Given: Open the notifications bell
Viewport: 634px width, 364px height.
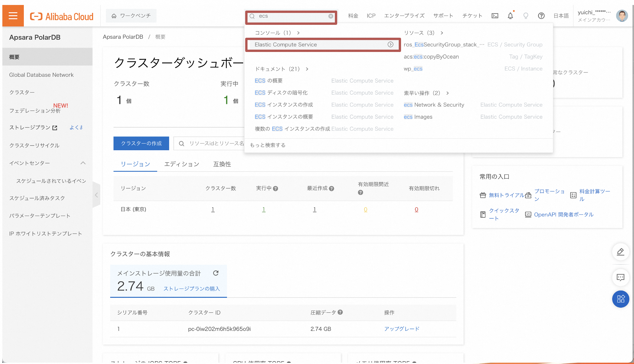Looking at the screenshot, I should click(x=510, y=16).
